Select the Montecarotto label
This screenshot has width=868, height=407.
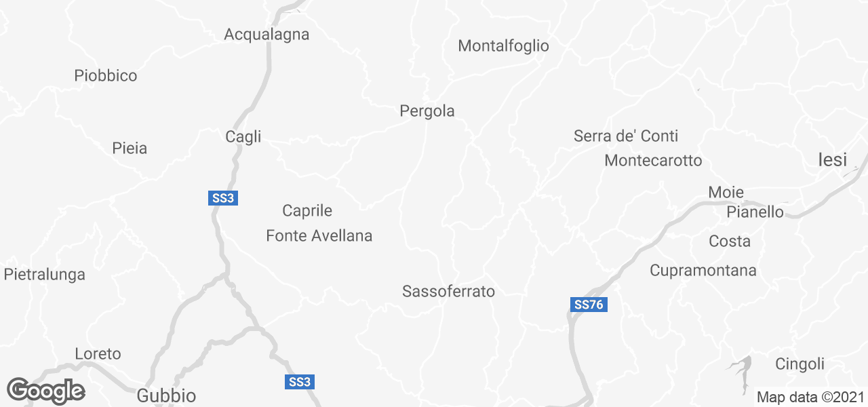click(x=653, y=161)
